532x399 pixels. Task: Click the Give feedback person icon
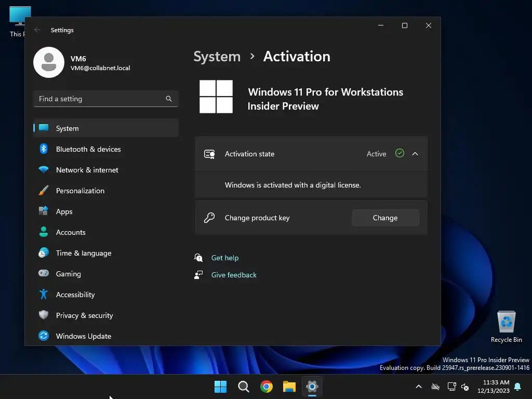tap(198, 275)
